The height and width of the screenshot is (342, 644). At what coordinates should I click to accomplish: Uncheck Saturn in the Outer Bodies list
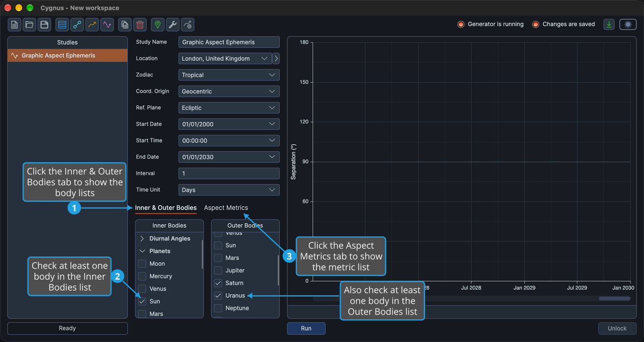click(218, 283)
